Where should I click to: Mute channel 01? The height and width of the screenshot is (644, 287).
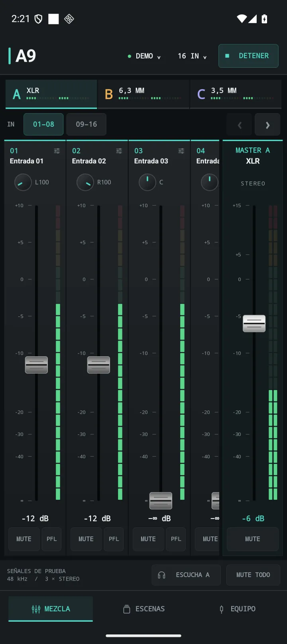pos(24,539)
